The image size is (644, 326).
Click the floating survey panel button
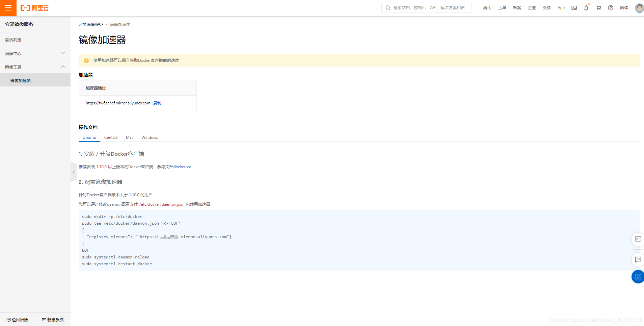click(638, 239)
